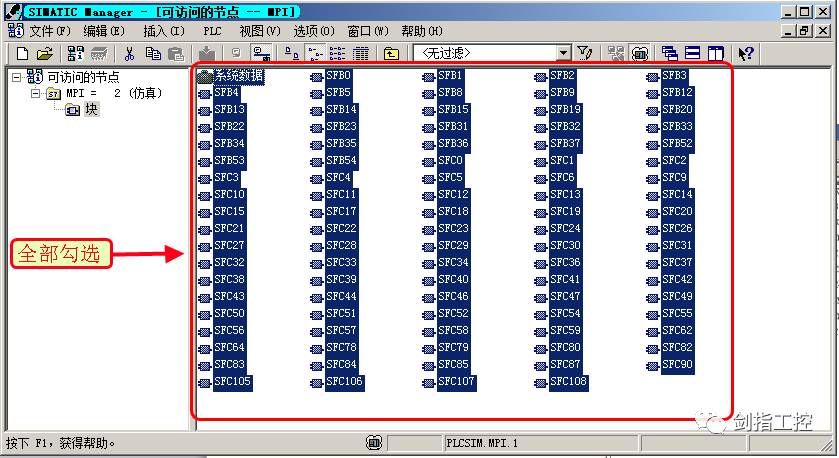Click the context Help arrow icon
This screenshot has width=839, height=458.
(745, 53)
